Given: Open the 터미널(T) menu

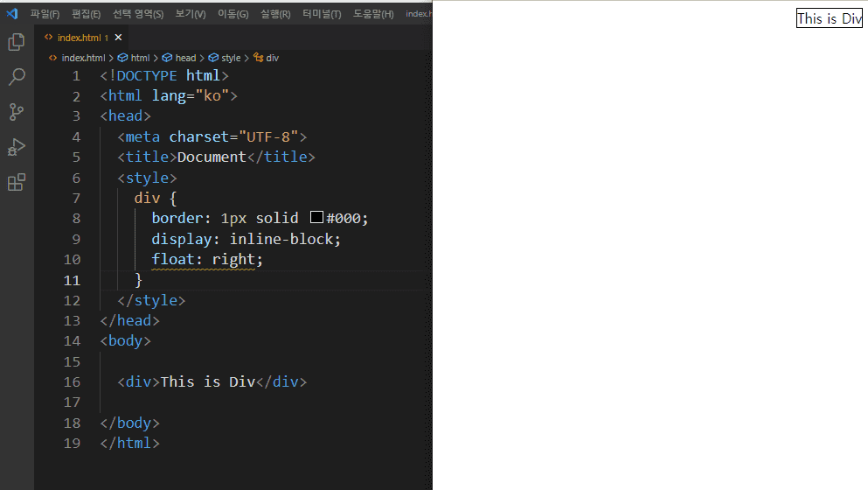Looking at the screenshot, I should click(x=322, y=14).
